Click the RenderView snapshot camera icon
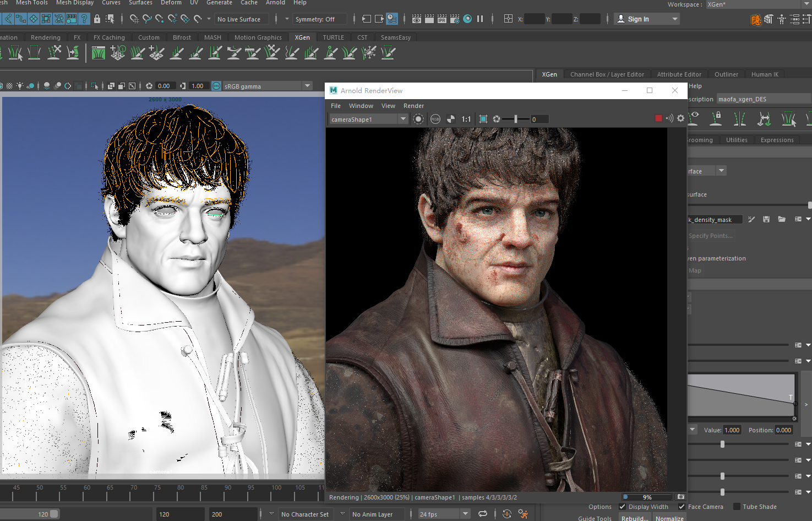Screen dimensions: 812x521 [681, 497]
